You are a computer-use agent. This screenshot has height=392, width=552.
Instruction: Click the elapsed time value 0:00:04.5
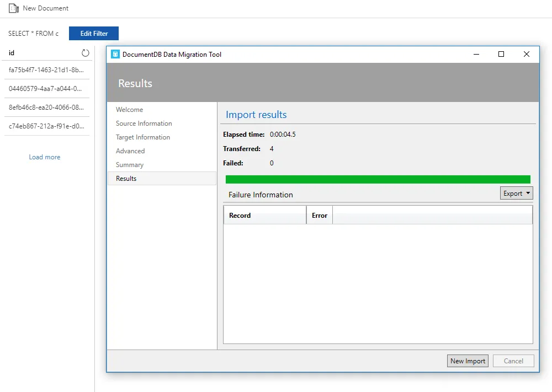click(283, 135)
